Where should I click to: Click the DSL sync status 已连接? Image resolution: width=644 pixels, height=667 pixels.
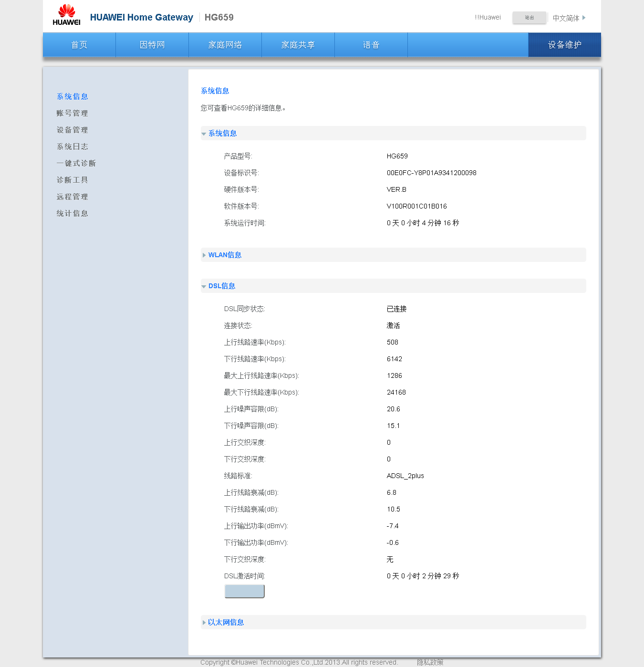397,309
